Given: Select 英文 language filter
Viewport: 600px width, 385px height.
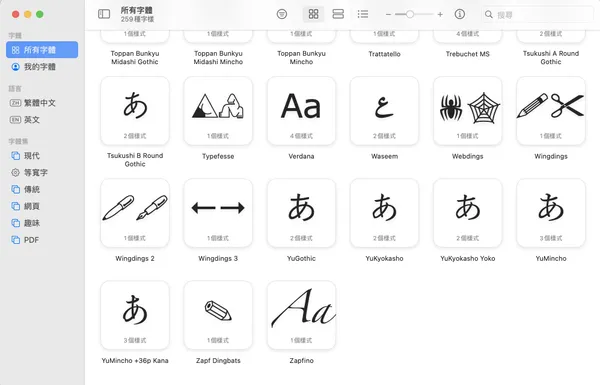Looking at the screenshot, I should (42, 119).
